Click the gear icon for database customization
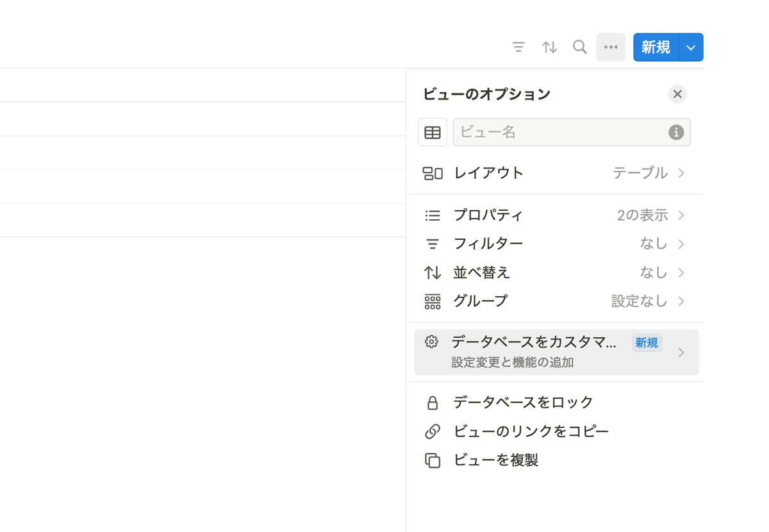 [432, 342]
